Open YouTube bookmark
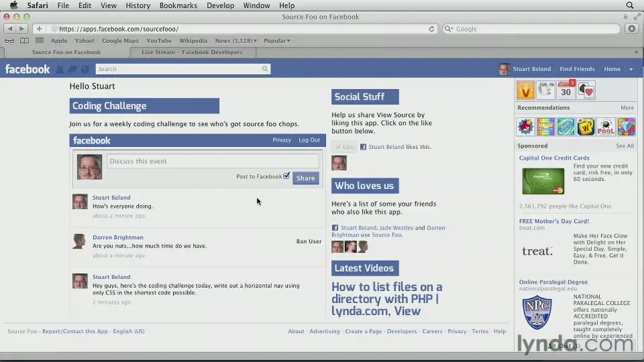The width and height of the screenshot is (644, 362). pos(159,41)
